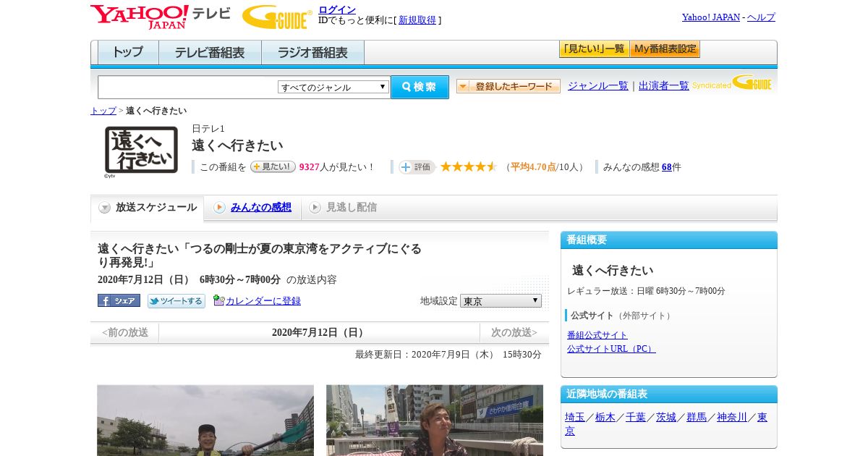Click the 最終更新日 timestamp text
The height and width of the screenshot is (456, 868).
[x=448, y=355]
